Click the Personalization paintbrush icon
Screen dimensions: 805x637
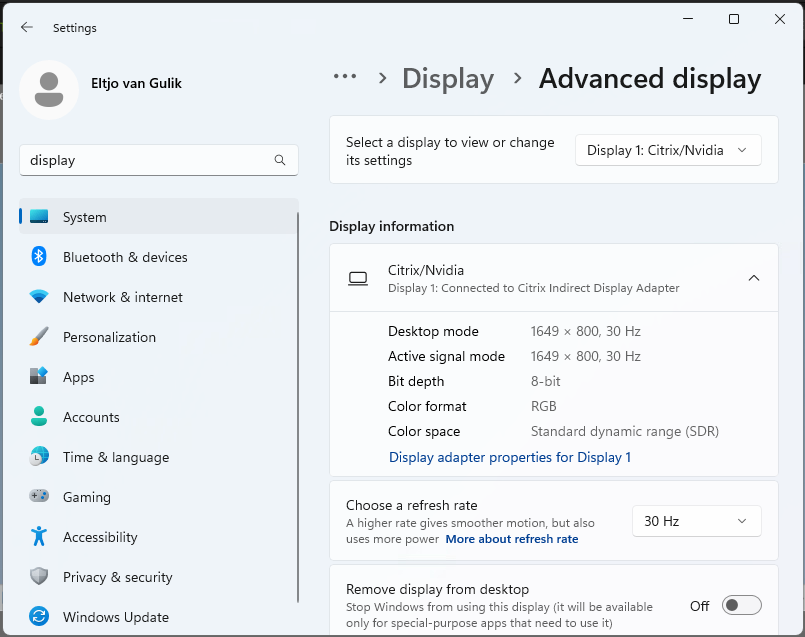pyautogui.click(x=39, y=337)
